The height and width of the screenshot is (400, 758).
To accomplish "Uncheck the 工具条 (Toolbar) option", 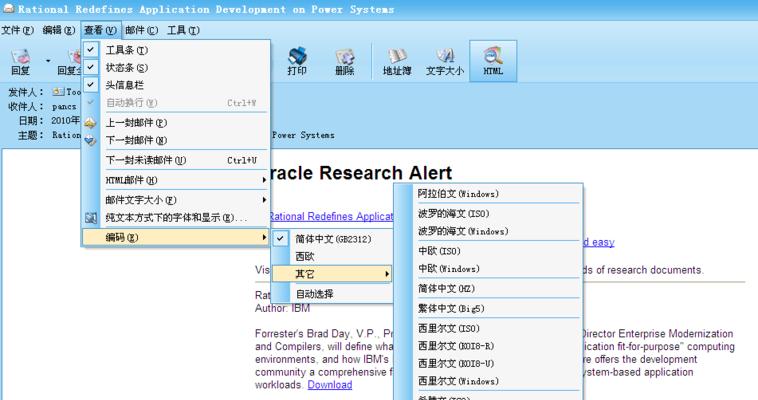I will pos(175,50).
